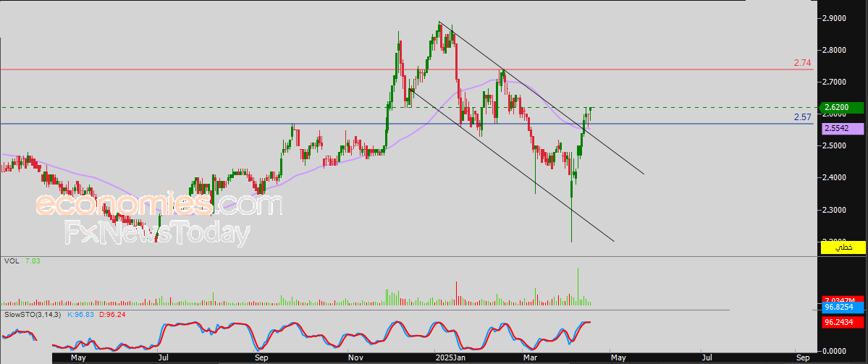This screenshot has height=364, width=868.
Task: Click the blue 2.57 support level label
Action: [x=802, y=117]
